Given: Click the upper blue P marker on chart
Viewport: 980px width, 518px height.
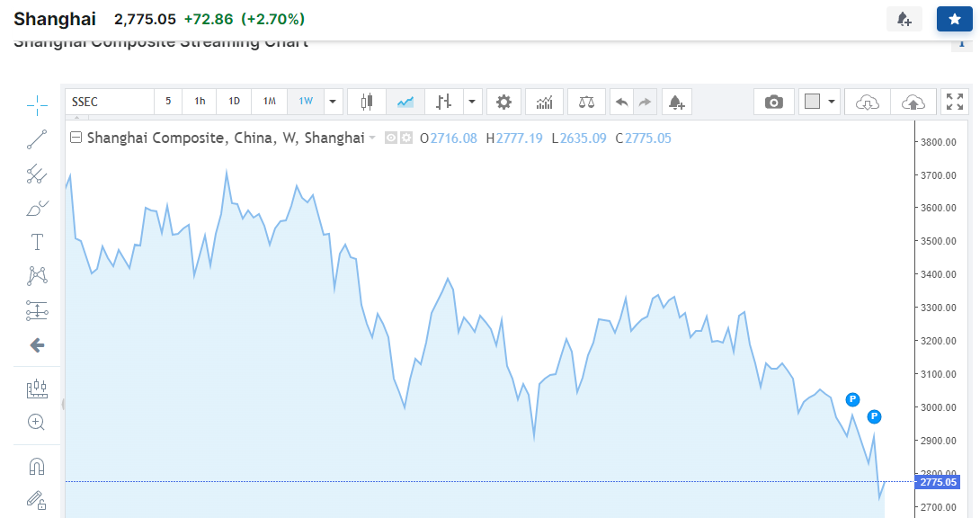Looking at the screenshot, I should [x=852, y=399].
